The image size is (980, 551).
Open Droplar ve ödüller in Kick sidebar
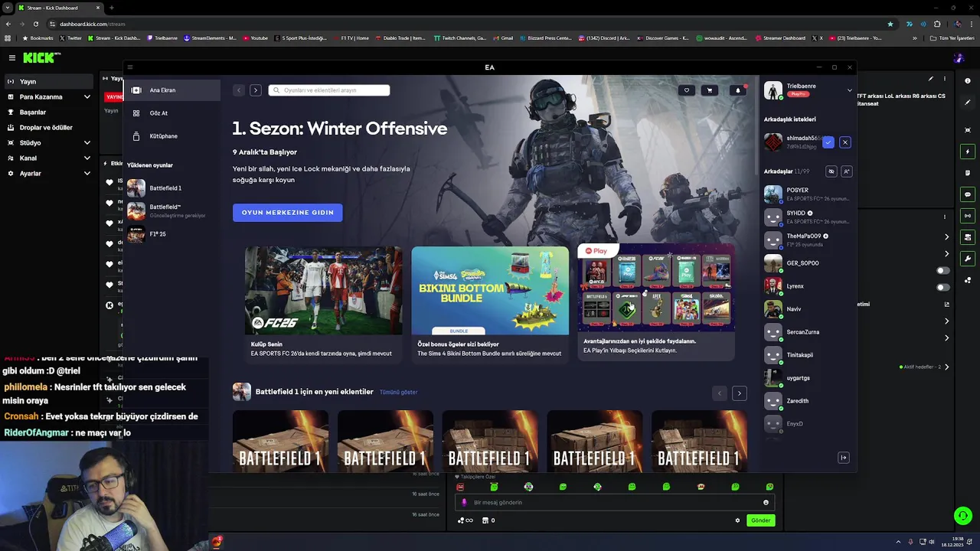pyautogui.click(x=51, y=128)
